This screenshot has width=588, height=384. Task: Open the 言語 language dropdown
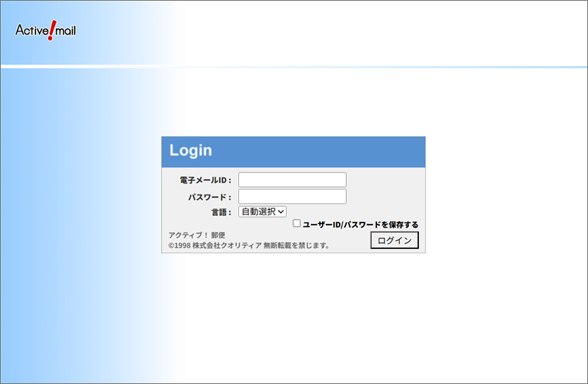coord(262,211)
